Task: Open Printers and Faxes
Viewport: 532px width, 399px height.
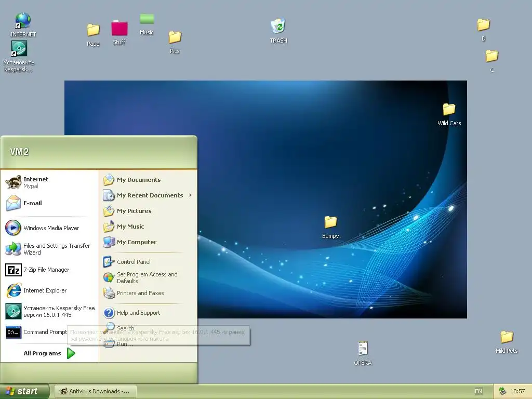Action: coord(148,293)
